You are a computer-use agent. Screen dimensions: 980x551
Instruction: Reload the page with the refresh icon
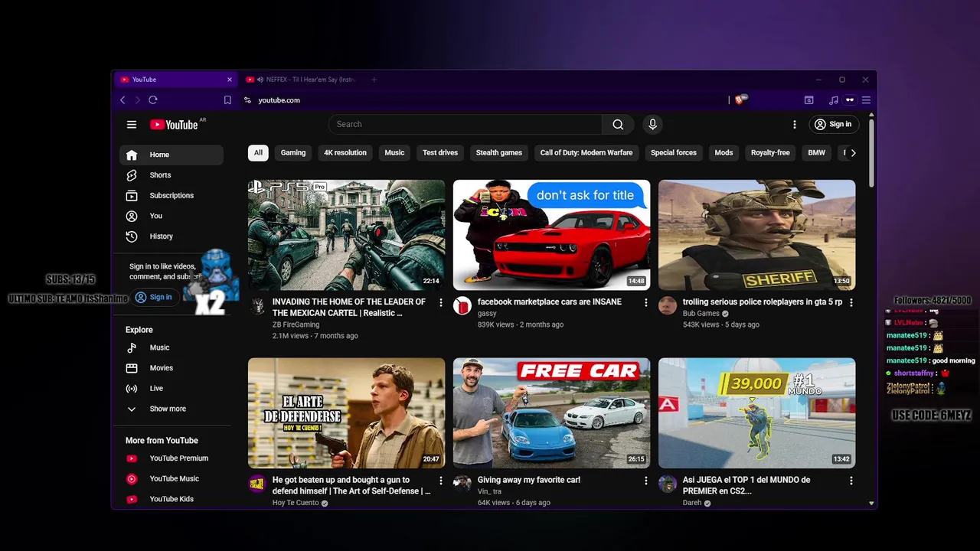153,100
